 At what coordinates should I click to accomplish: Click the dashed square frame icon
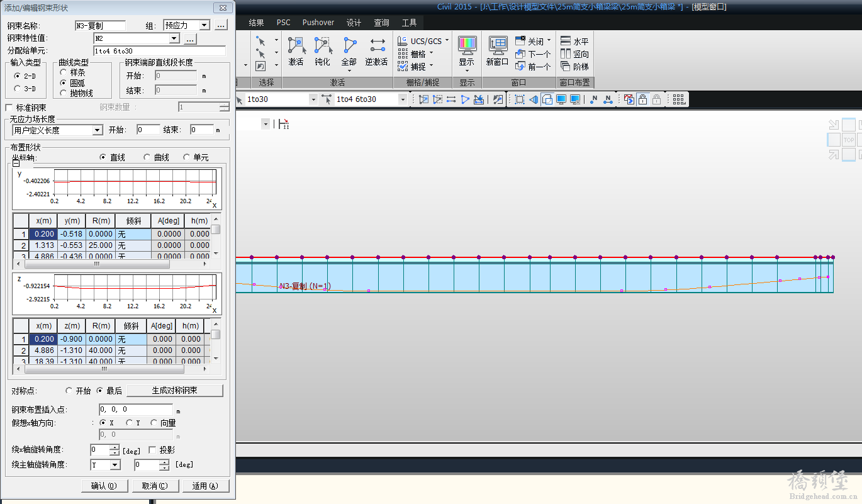tap(519, 99)
